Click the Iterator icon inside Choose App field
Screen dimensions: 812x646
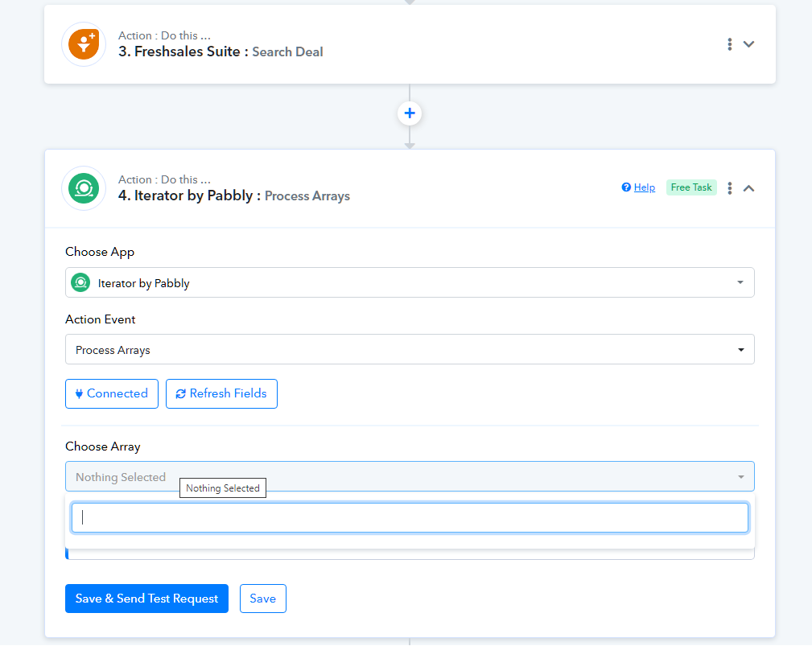pyautogui.click(x=80, y=282)
